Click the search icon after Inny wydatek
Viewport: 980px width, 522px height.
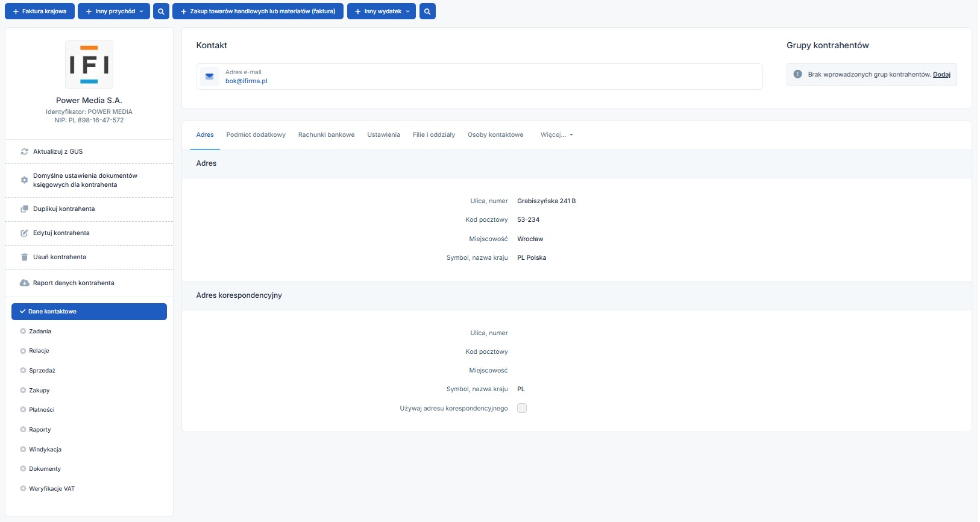pyautogui.click(x=427, y=11)
